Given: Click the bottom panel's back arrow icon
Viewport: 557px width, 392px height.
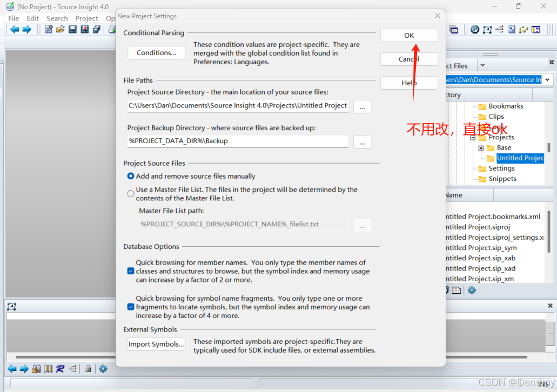Looking at the screenshot, I should pyautogui.click(x=12, y=369).
